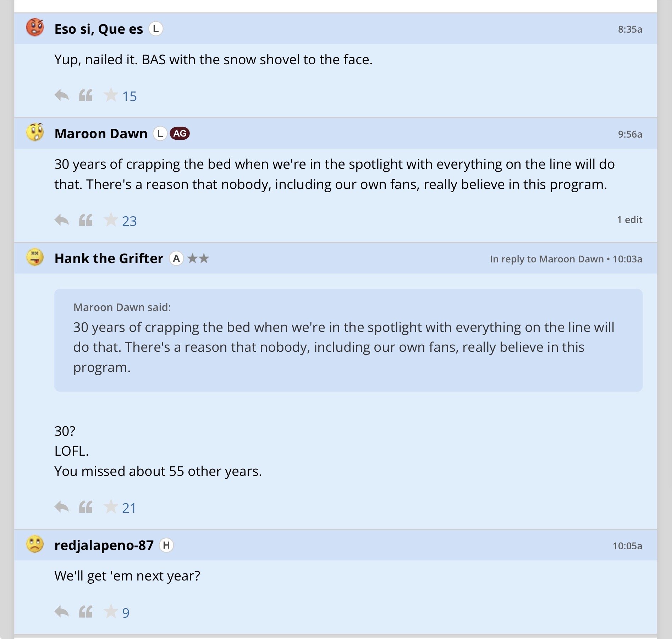
Task: Reply to redjalapeno-87's post
Action: pyautogui.click(x=62, y=612)
